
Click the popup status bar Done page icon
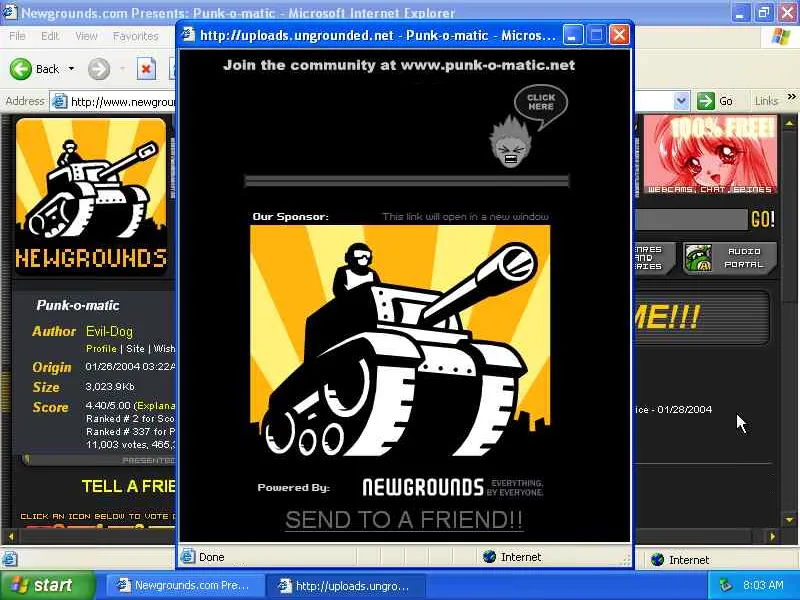(188, 556)
